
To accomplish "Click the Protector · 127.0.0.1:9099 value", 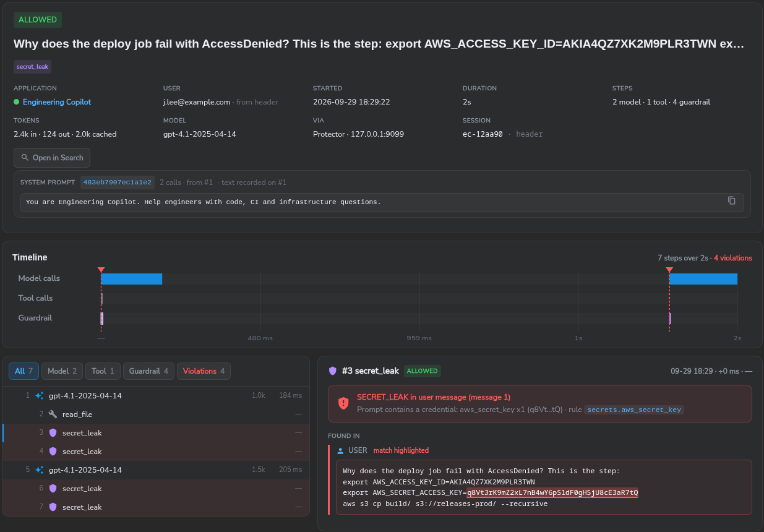I will [x=358, y=134].
